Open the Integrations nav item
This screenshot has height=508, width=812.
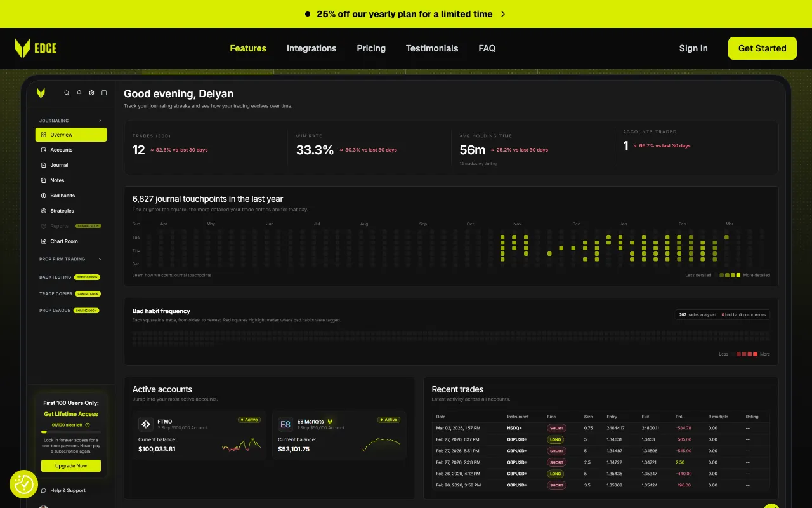(x=311, y=48)
